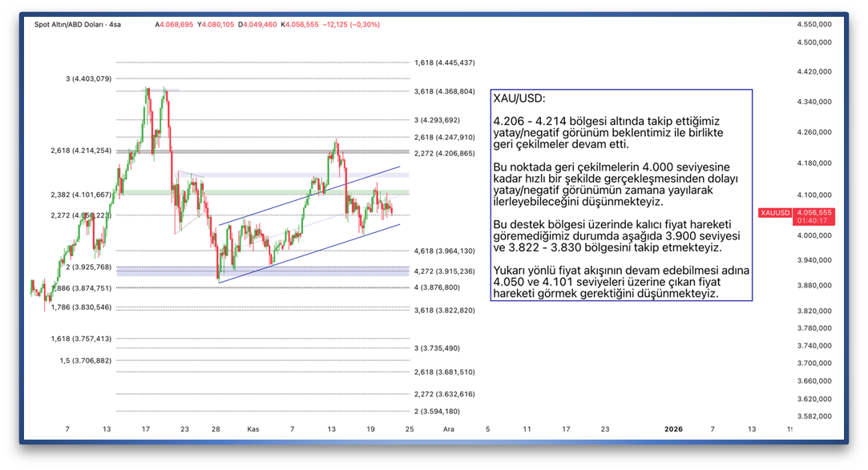Click the red XAUUSD price tag
868x470 pixels.
tap(774, 213)
